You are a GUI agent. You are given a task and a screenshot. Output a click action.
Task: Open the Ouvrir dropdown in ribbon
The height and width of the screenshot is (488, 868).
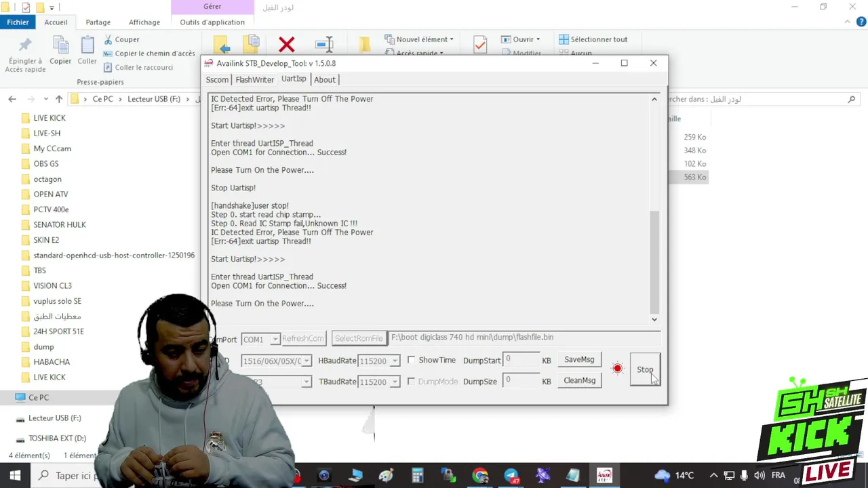pos(521,39)
